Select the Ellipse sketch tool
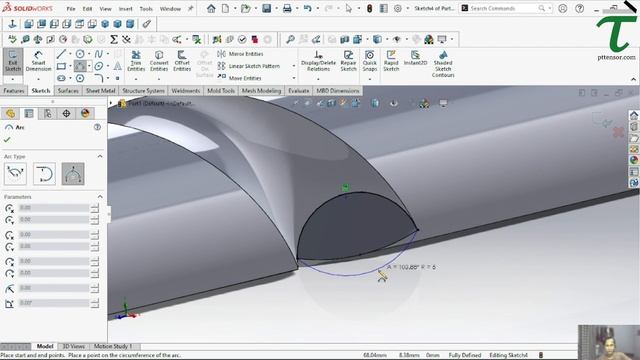Screen dimensions: 640x360 click(x=98, y=66)
